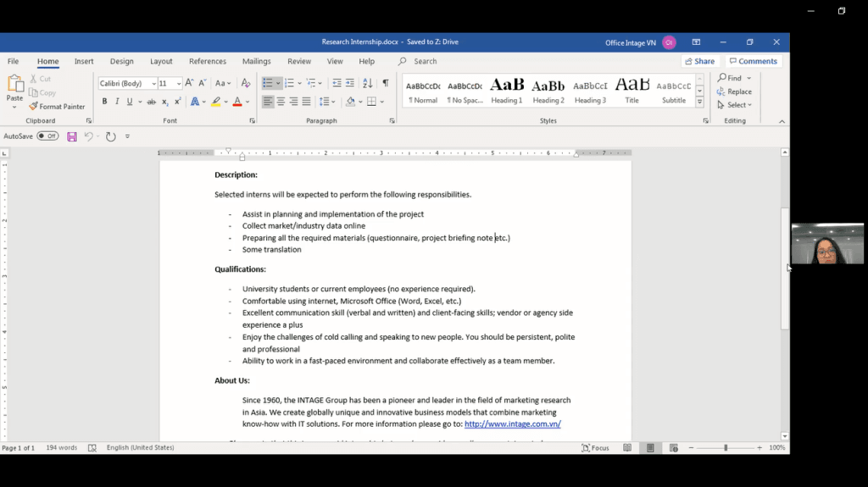Click the proofing check icon in status bar
Image resolution: width=868 pixels, height=487 pixels.
[x=92, y=448]
